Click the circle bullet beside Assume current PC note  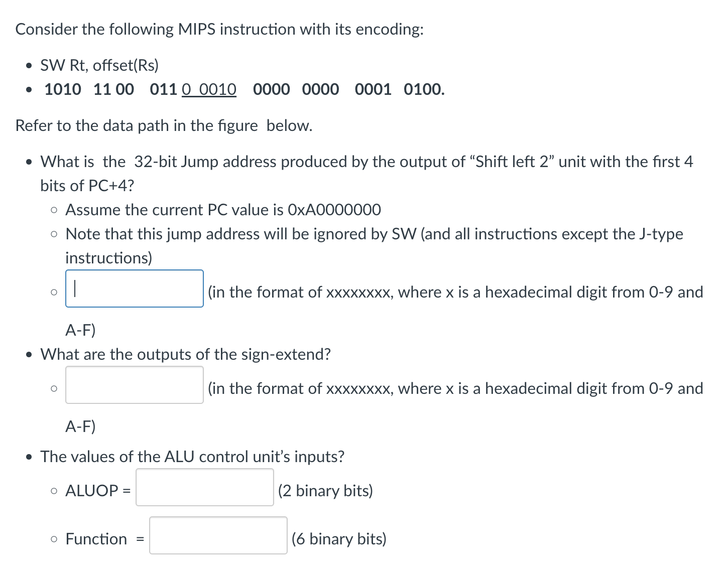(54, 210)
